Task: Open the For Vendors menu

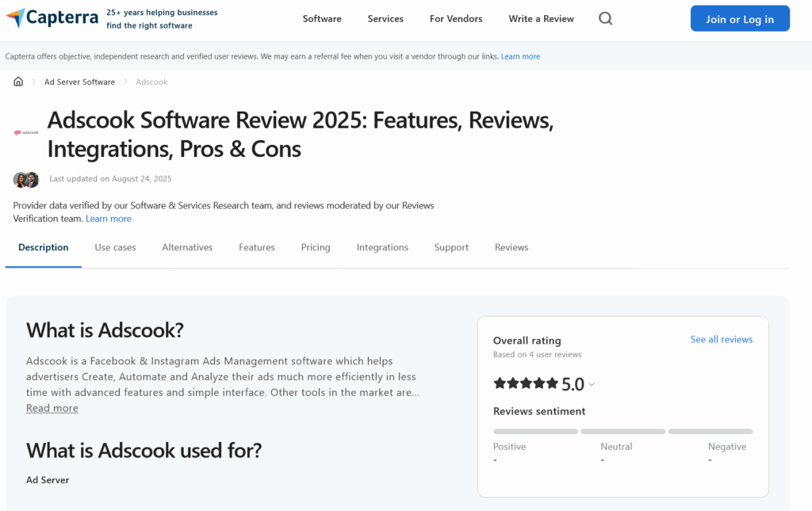Action: click(456, 19)
